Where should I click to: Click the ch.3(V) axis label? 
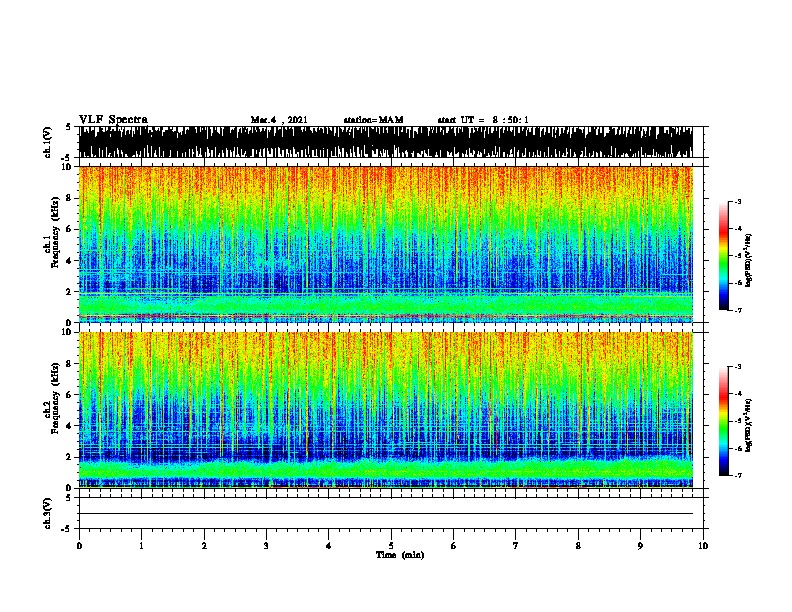[x=48, y=513]
